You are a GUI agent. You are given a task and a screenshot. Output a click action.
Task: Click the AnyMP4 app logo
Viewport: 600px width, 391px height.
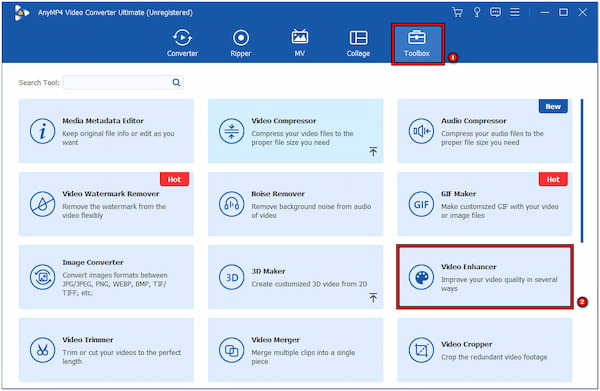pos(21,13)
